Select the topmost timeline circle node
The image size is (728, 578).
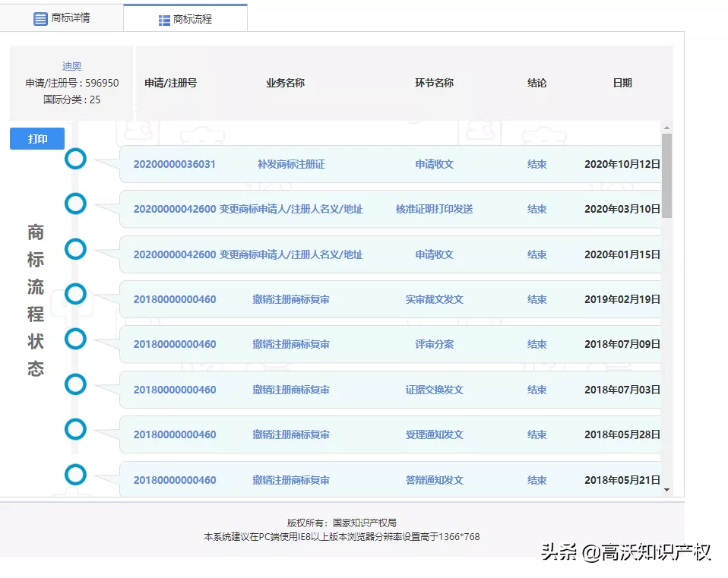[x=75, y=159]
